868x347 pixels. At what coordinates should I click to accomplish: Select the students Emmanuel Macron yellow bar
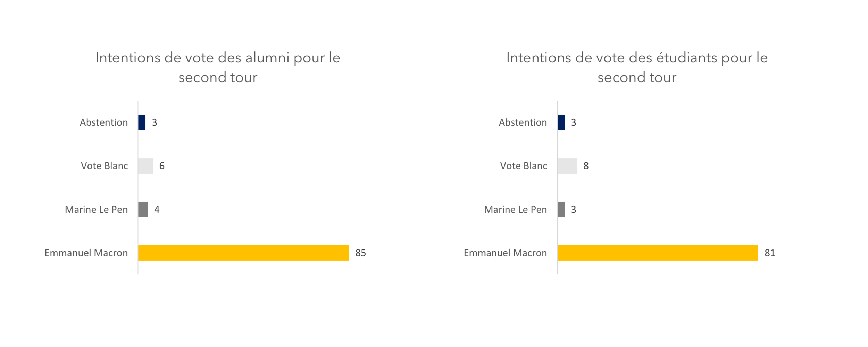point(658,253)
